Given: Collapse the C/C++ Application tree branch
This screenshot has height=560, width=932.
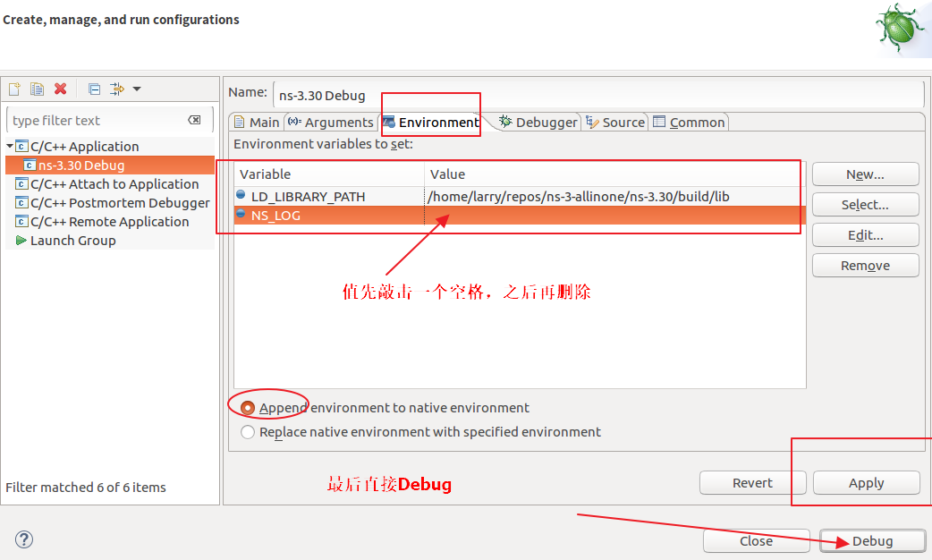Looking at the screenshot, I should [10, 146].
